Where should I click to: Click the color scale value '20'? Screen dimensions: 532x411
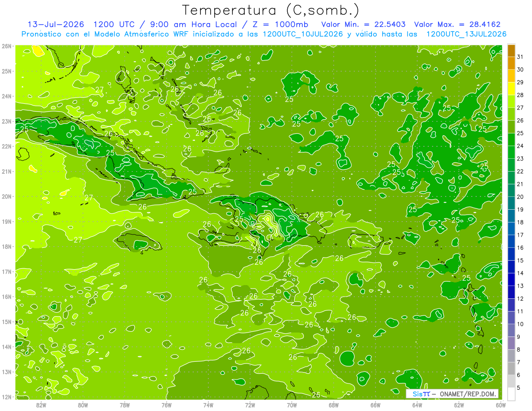click(x=520, y=197)
